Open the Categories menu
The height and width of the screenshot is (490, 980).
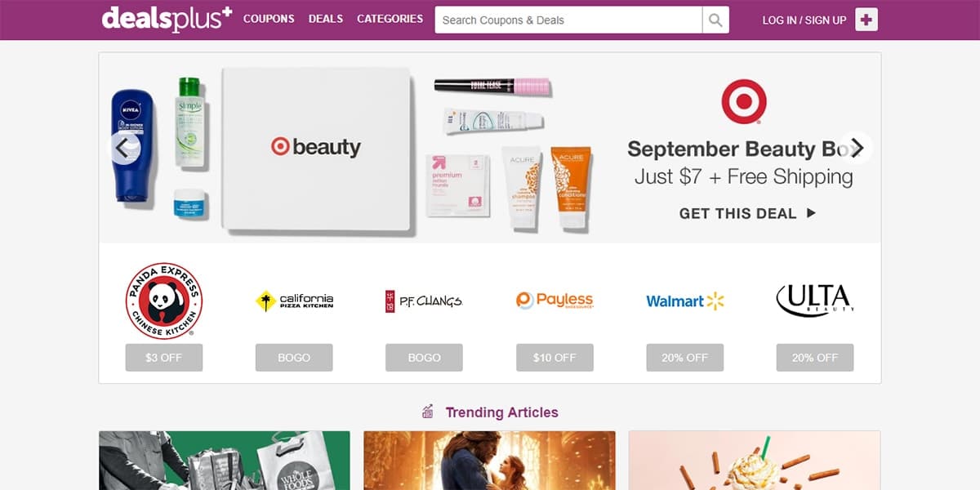tap(390, 19)
